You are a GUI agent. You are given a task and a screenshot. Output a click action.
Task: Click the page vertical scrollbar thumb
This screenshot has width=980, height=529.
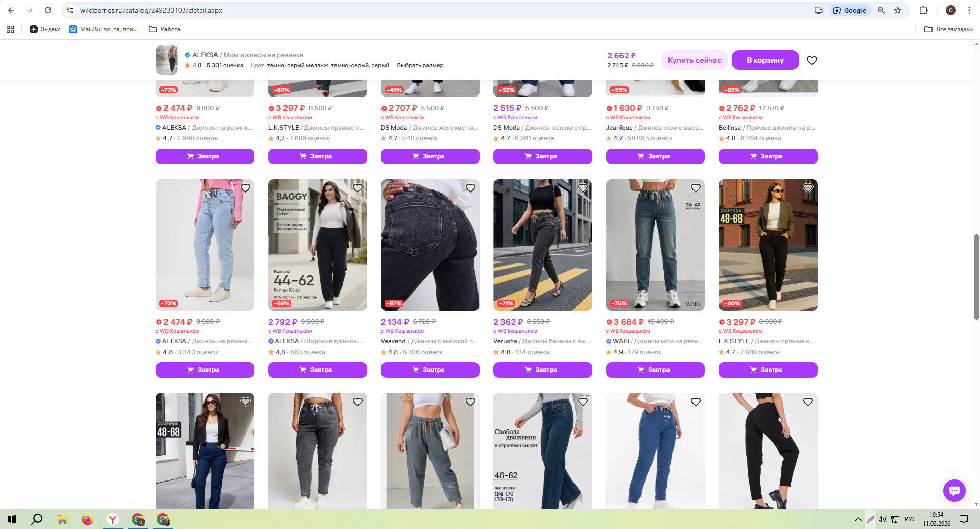pos(976,277)
